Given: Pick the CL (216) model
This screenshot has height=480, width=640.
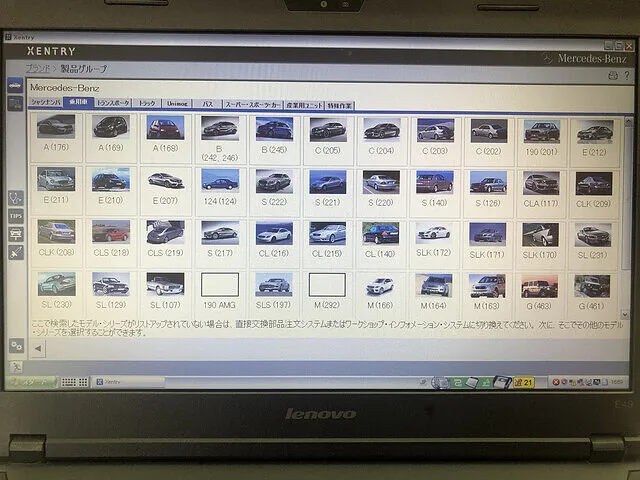Looking at the screenshot, I should point(274,233).
